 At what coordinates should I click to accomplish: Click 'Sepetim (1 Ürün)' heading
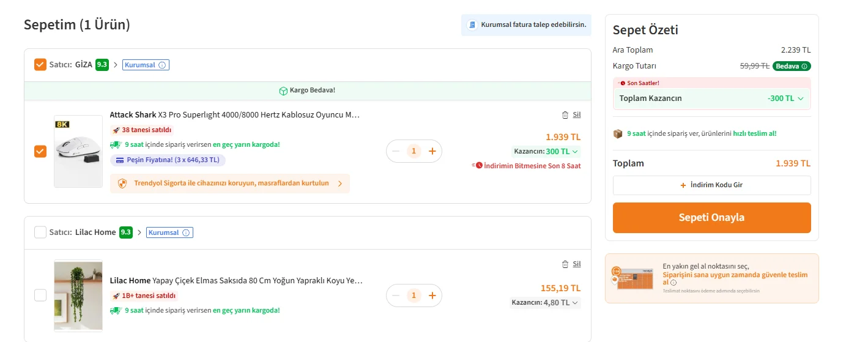coord(77,25)
